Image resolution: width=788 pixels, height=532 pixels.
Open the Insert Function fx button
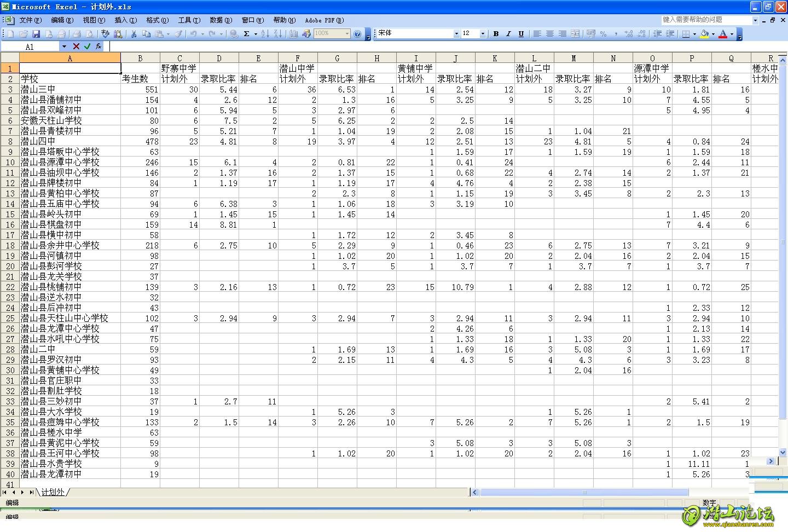click(x=98, y=47)
